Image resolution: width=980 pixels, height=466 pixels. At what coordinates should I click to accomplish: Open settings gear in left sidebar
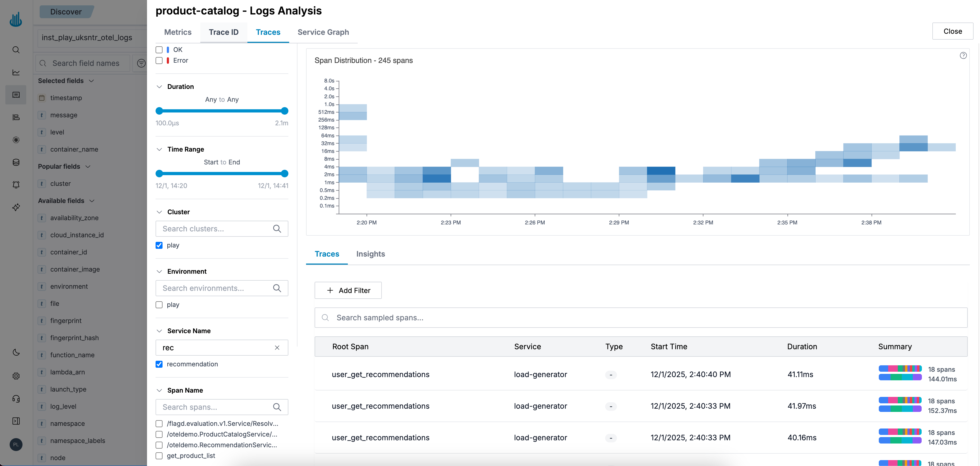pos(16,376)
